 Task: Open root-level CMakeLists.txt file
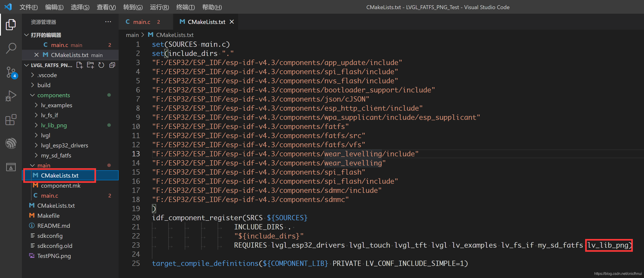(x=70, y=205)
